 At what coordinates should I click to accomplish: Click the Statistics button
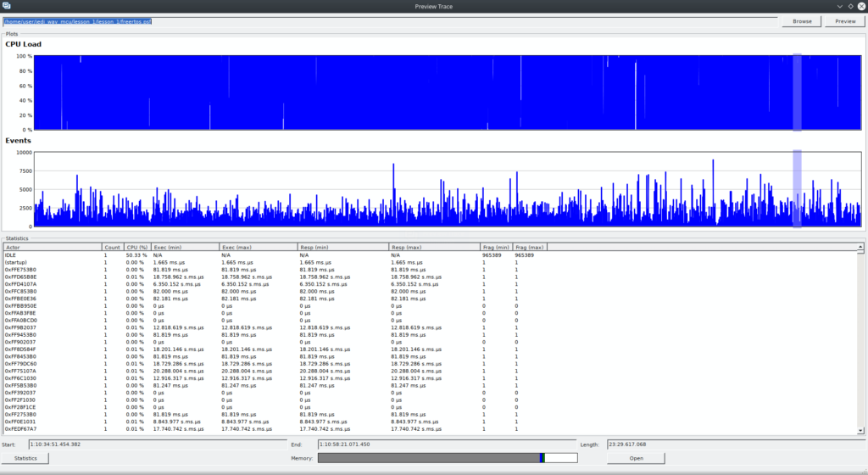click(25, 458)
